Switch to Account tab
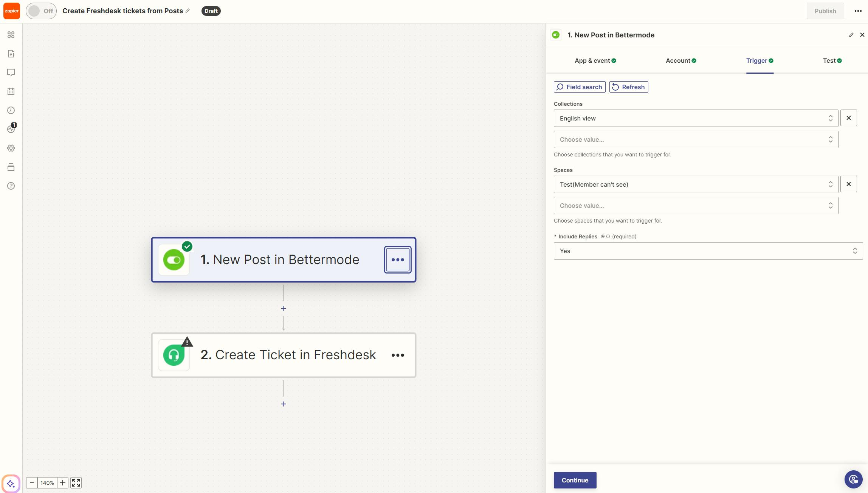The image size is (868, 493). point(681,60)
